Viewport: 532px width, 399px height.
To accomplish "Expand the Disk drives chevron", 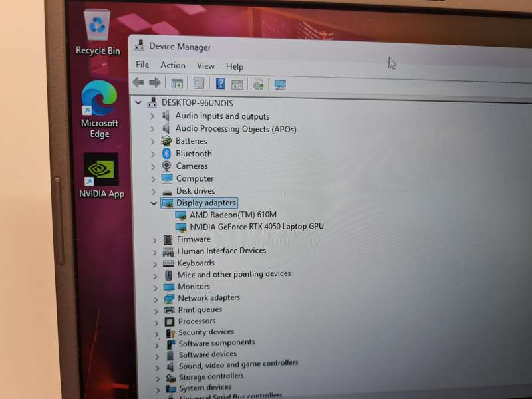I will (154, 192).
